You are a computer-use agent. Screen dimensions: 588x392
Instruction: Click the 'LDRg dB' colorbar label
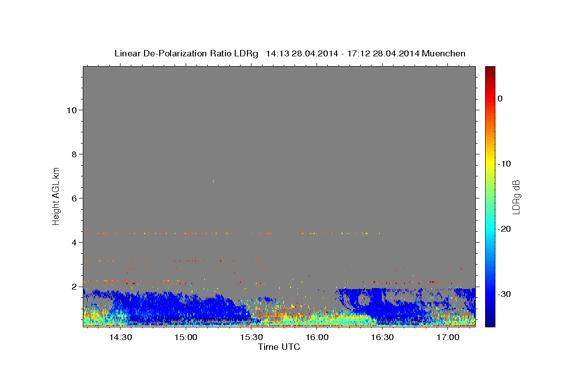(x=516, y=197)
